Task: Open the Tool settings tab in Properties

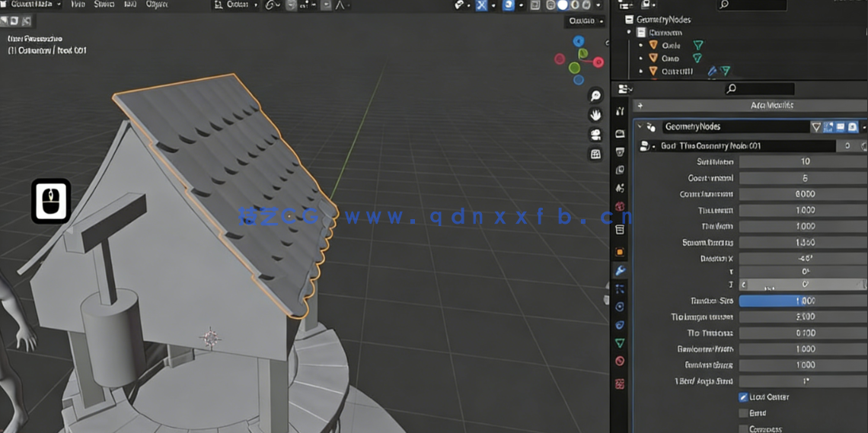Action: tap(620, 111)
